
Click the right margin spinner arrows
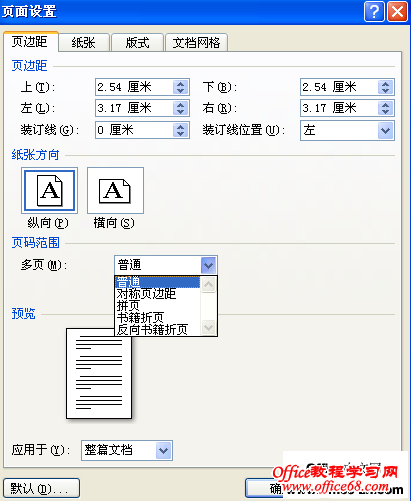pyautogui.click(x=385, y=108)
